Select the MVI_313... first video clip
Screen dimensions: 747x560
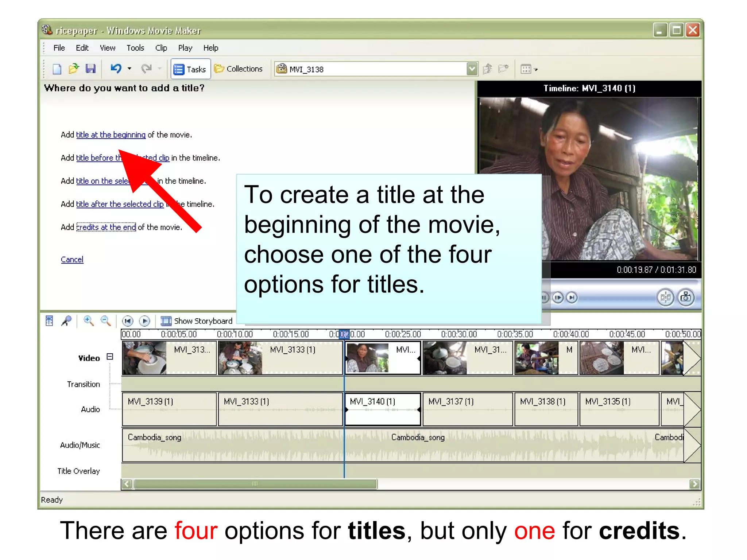[x=169, y=358]
